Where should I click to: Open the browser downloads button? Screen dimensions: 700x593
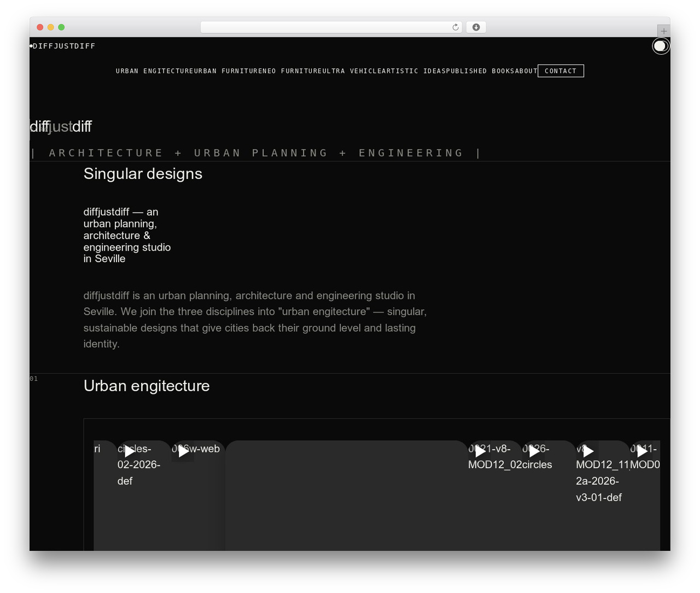coord(476,27)
